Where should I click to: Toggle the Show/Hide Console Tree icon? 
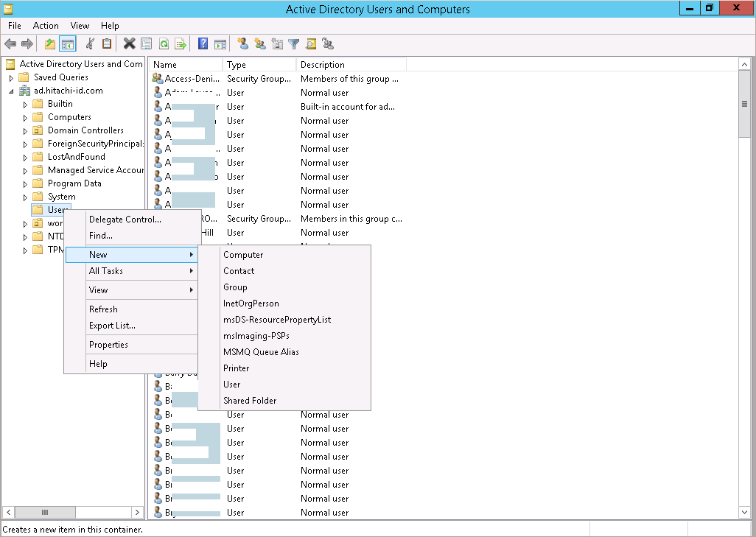click(x=67, y=44)
